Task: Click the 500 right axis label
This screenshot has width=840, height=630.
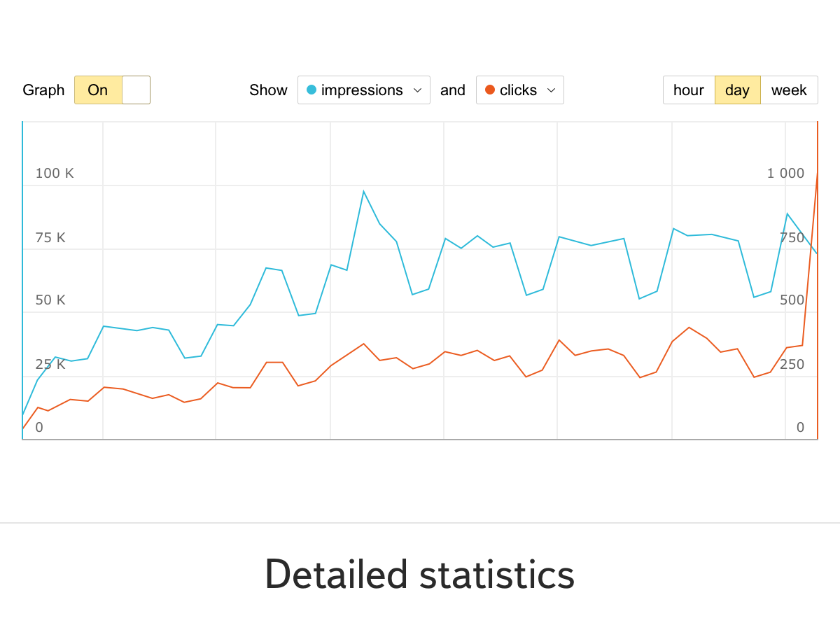Action: point(792,300)
